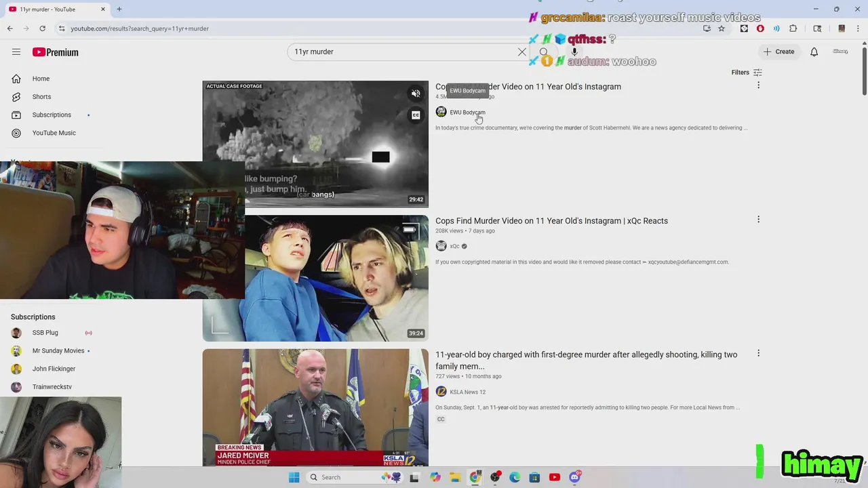This screenshot has height=488, width=868.
Task: Open 'Cops Find Murder Video... | xQc Reacts' title
Action: tap(551, 221)
